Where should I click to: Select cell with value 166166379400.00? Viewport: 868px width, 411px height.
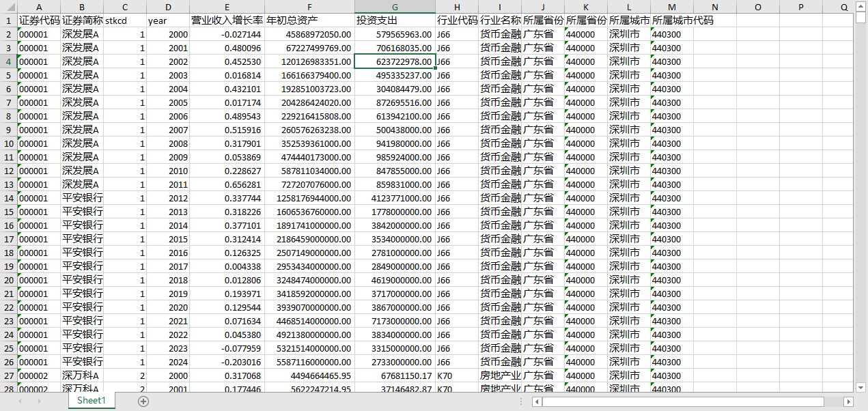tap(309, 75)
